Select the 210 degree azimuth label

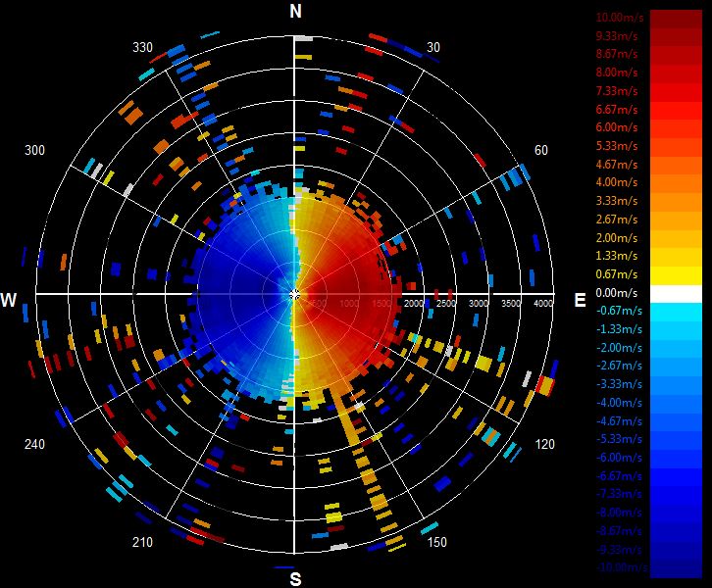(x=142, y=542)
